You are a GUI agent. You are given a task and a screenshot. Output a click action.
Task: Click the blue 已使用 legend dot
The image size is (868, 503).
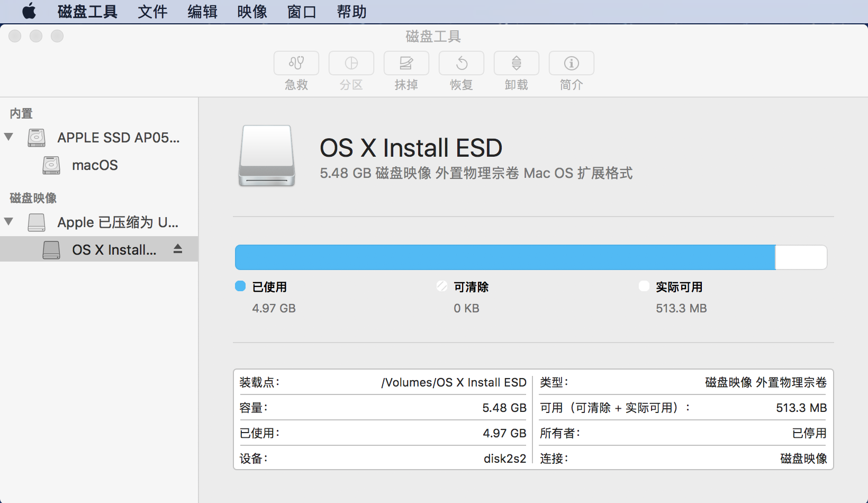pos(240,286)
